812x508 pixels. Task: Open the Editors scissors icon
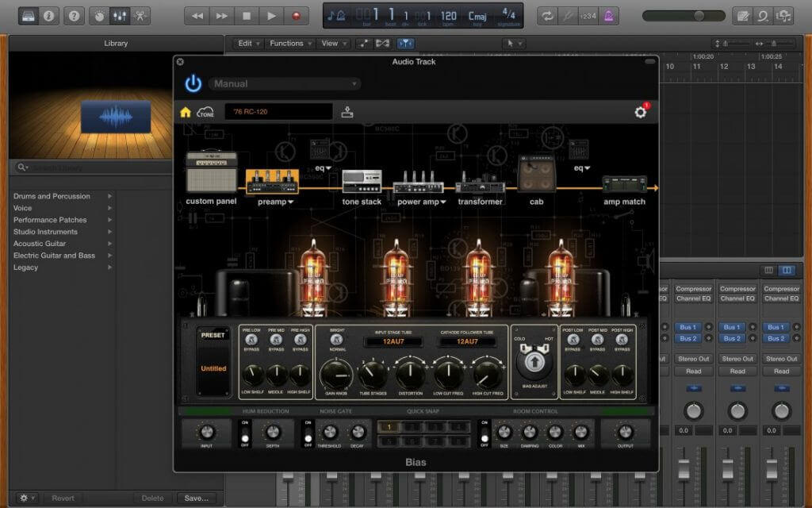pyautogui.click(x=140, y=16)
